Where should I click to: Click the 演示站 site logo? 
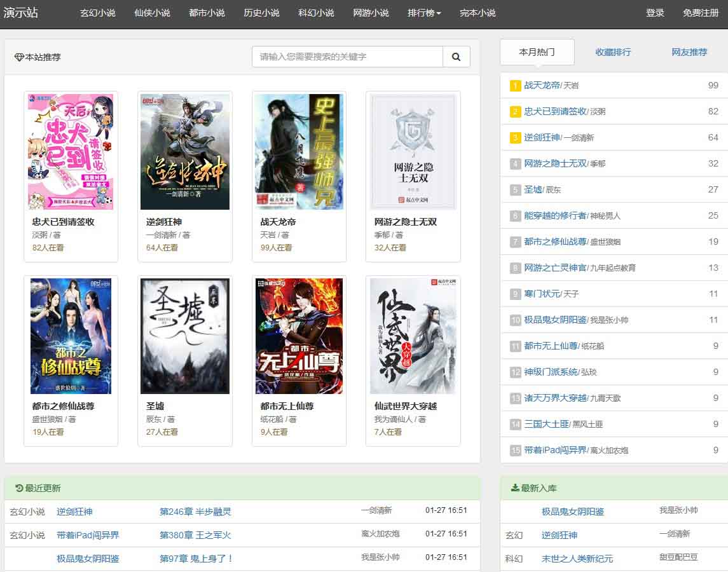pos(21,13)
